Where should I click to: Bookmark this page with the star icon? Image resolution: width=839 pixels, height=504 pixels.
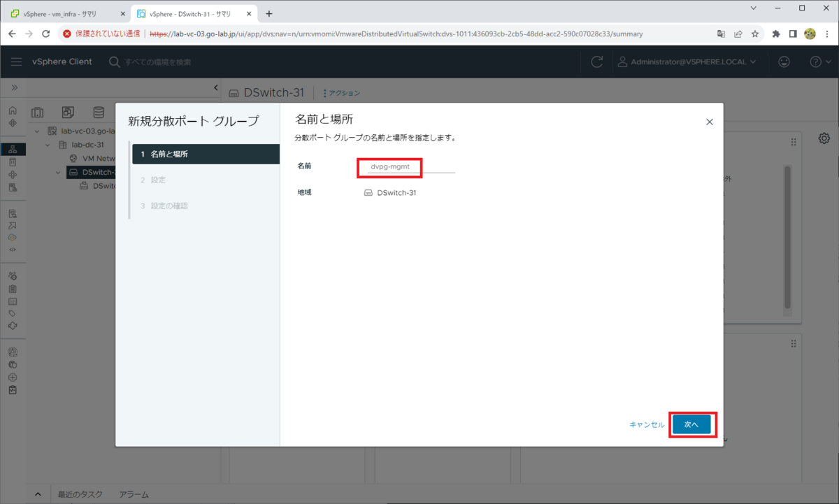[755, 34]
